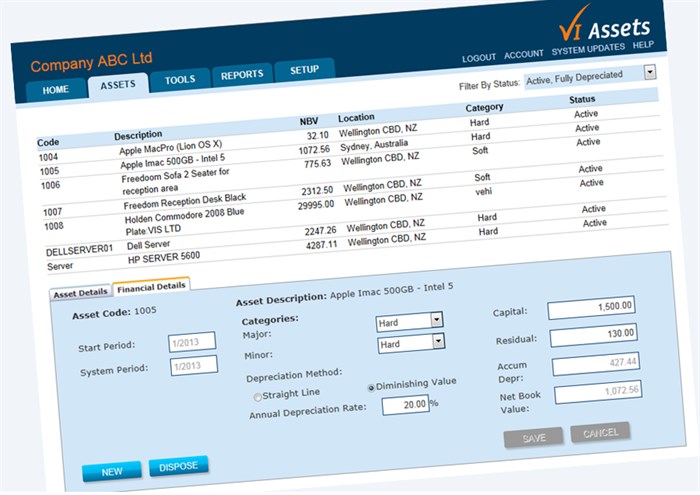Screen dimensions: 700x495
Task: Open the SETUP tab
Action: [304, 70]
